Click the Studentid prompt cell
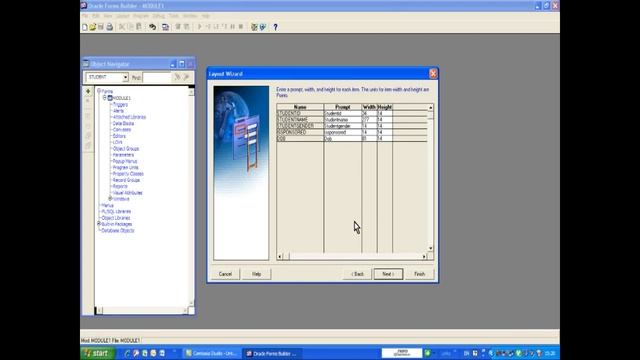The width and height of the screenshot is (640, 360). click(343, 113)
